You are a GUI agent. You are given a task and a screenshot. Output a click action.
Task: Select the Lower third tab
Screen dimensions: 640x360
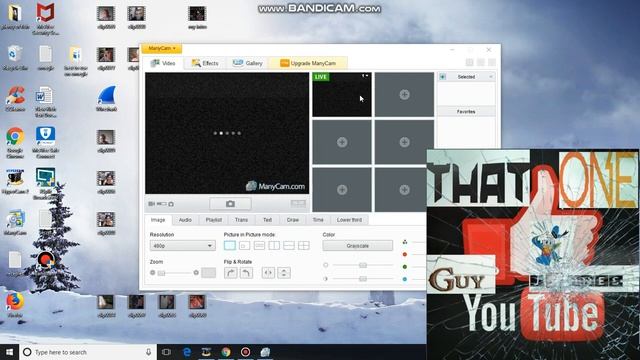click(x=349, y=220)
